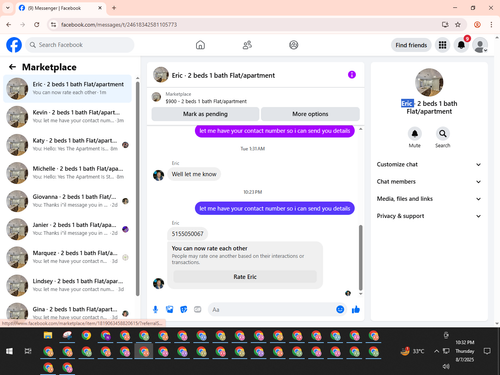
Task: Open the account avatar menu
Action: [x=480, y=45]
